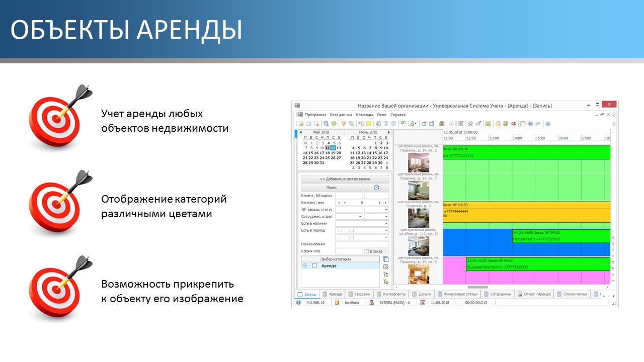Viewport: 644px width, 362px height.
Task: Open the first 'Есть в период' date dropdown
Action: tap(386, 230)
